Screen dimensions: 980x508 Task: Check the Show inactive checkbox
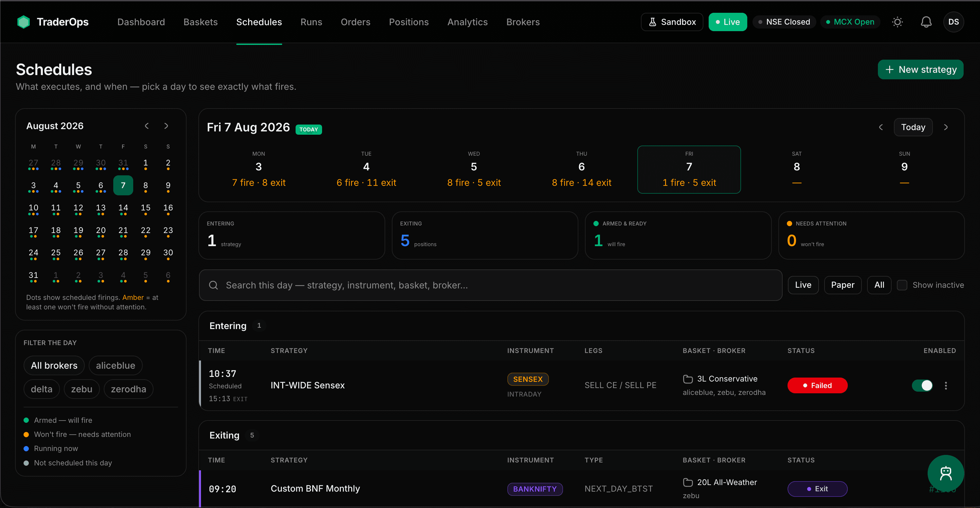(x=902, y=285)
